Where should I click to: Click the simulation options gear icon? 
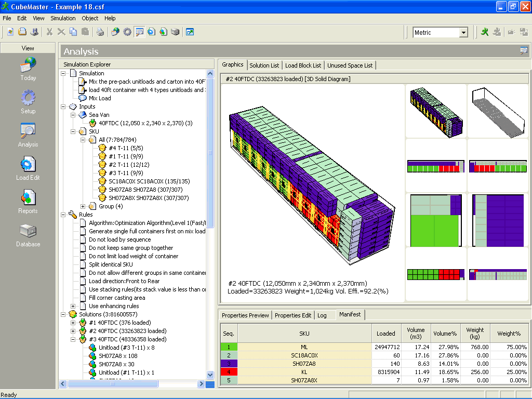(x=126, y=32)
